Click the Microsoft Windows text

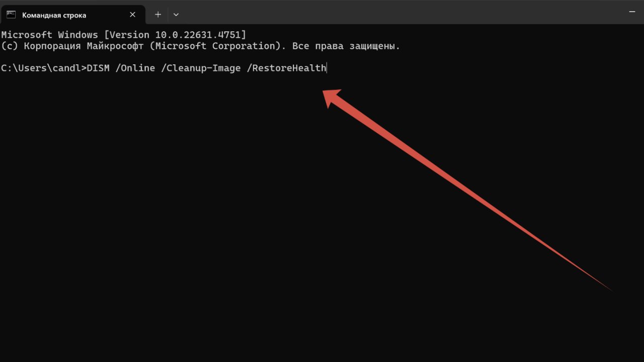coord(49,35)
